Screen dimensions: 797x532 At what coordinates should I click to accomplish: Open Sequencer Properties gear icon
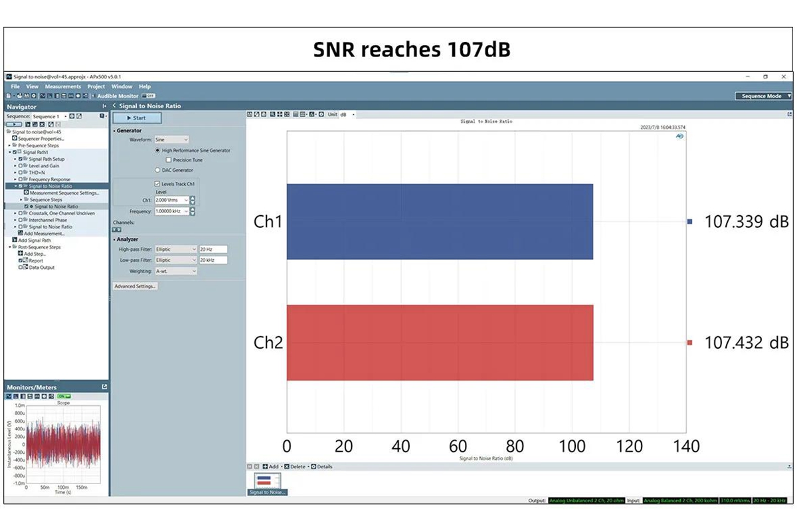[x=15, y=138]
